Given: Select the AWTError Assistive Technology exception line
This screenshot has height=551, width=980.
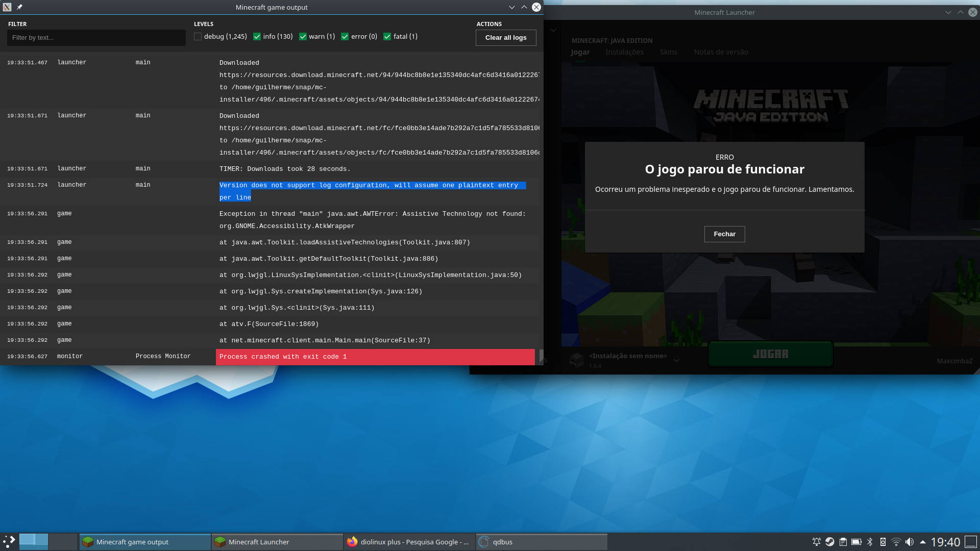Looking at the screenshot, I should pyautogui.click(x=373, y=220).
